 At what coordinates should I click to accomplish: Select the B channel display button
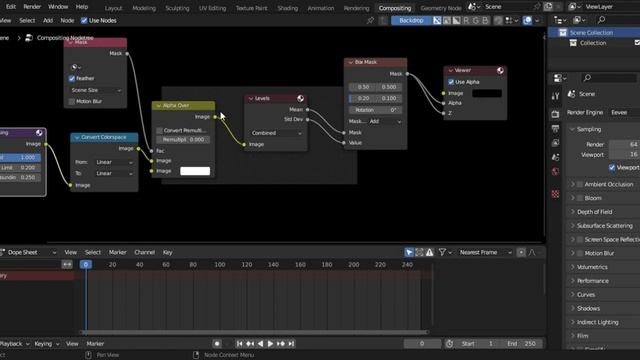click(x=485, y=20)
